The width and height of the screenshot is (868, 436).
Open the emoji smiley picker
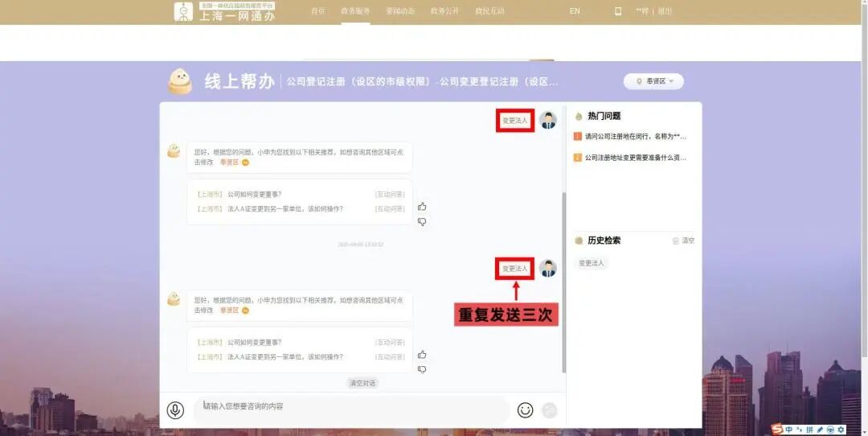click(x=525, y=410)
